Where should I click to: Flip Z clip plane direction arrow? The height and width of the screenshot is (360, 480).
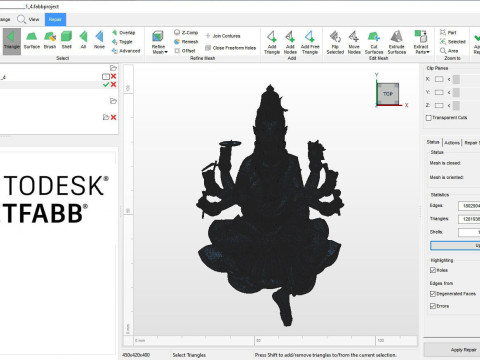(449, 105)
